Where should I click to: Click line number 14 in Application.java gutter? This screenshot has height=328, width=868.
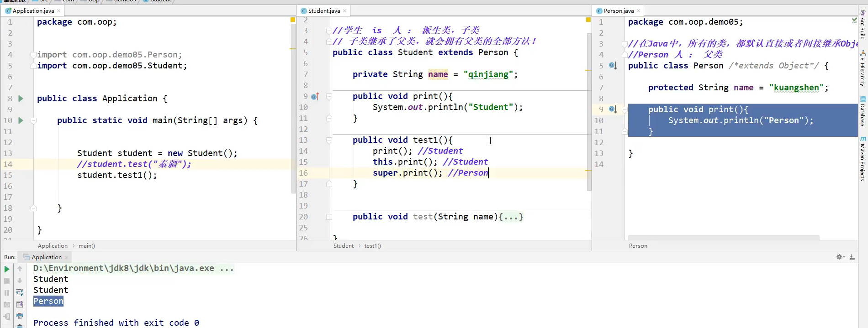[x=8, y=164]
